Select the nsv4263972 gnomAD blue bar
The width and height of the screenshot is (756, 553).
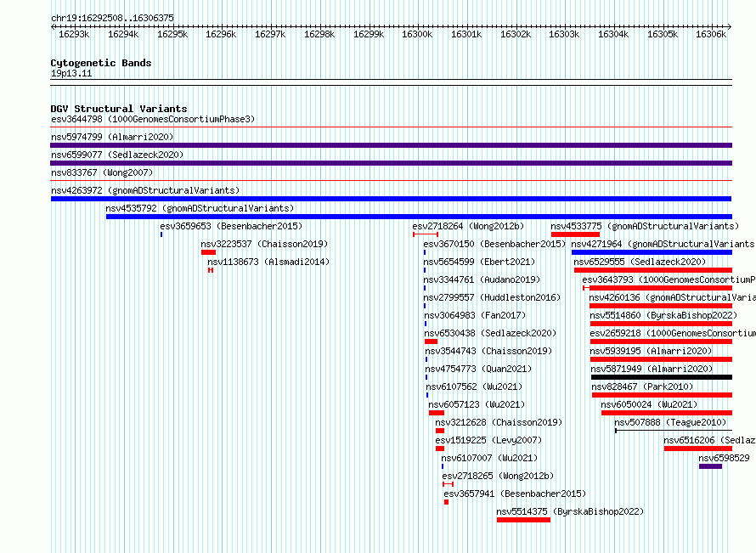(391, 199)
